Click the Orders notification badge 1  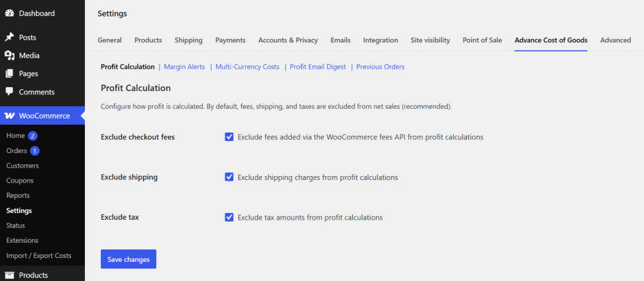tap(35, 151)
